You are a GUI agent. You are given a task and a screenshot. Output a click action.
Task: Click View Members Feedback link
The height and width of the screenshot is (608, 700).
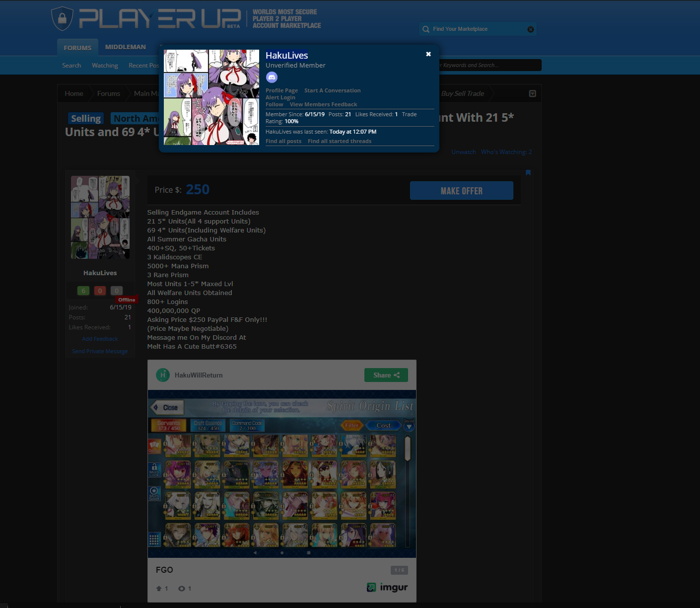pyautogui.click(x=323, y=104)
